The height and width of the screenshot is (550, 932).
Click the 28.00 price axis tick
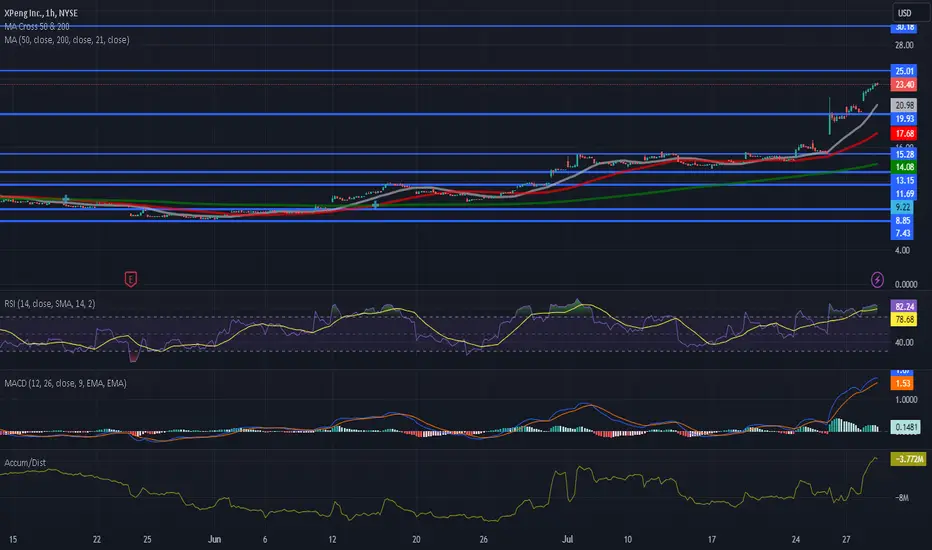click(x=904, y=45)
